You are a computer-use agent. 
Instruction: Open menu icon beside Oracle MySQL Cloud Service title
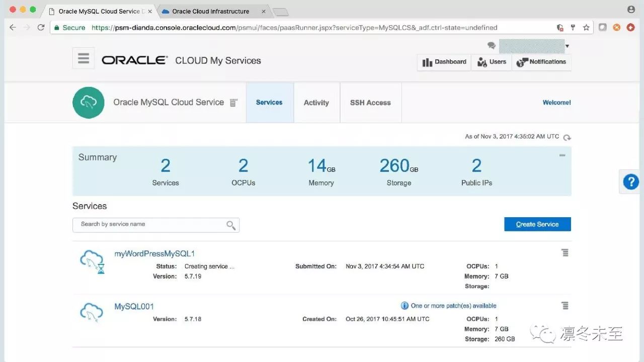233,103
